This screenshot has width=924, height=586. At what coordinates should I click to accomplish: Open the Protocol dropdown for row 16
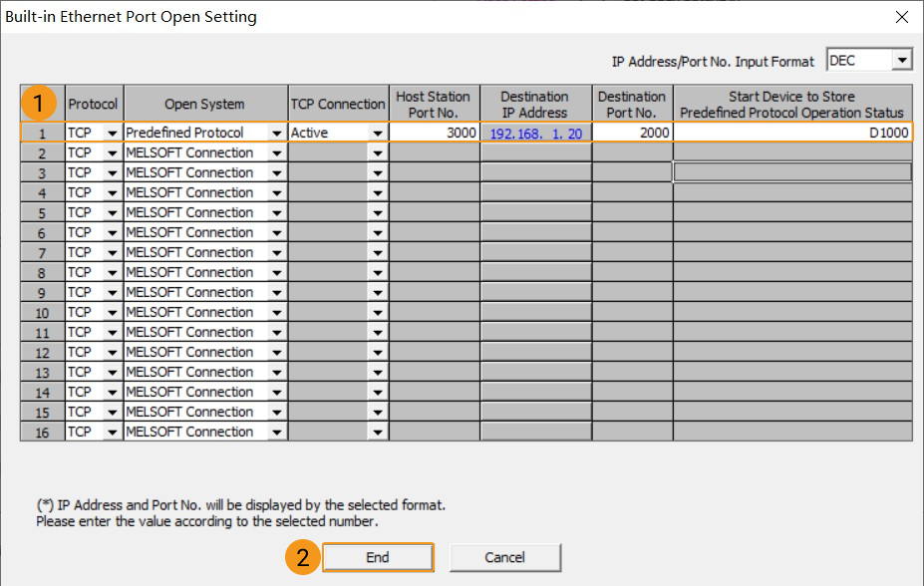pos(113,432)
